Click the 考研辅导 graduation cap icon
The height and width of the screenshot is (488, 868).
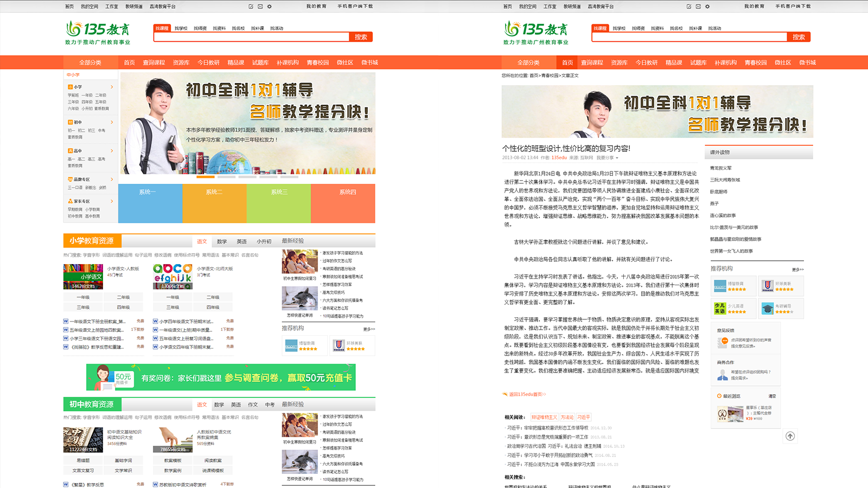(767, 309)
